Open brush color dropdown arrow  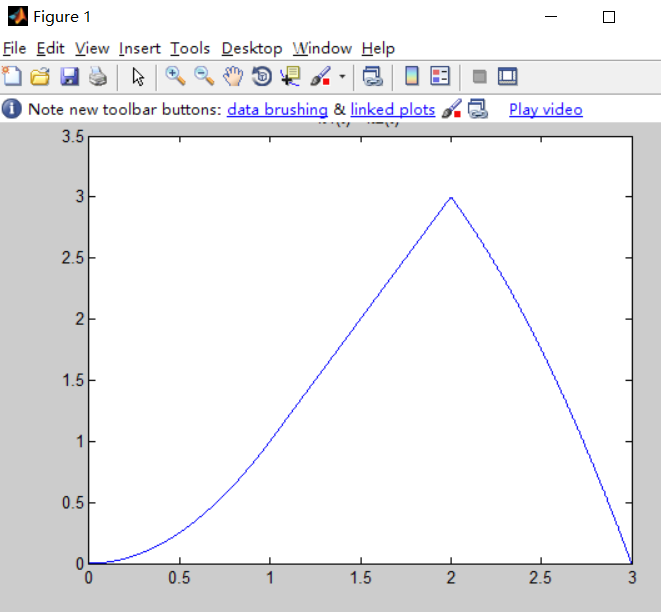pyautogui.click(x=342, y=77)
